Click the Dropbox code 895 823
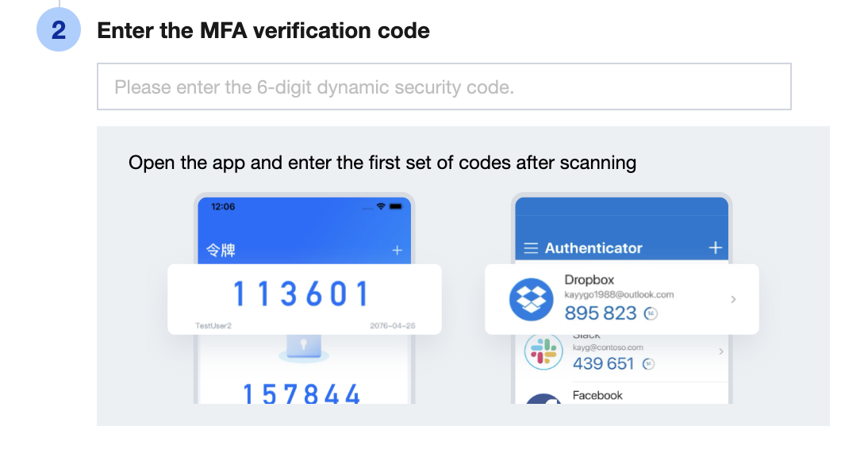The width and height of the screenshot is (868, 457). pyautogui.click(x=601, y=313)
